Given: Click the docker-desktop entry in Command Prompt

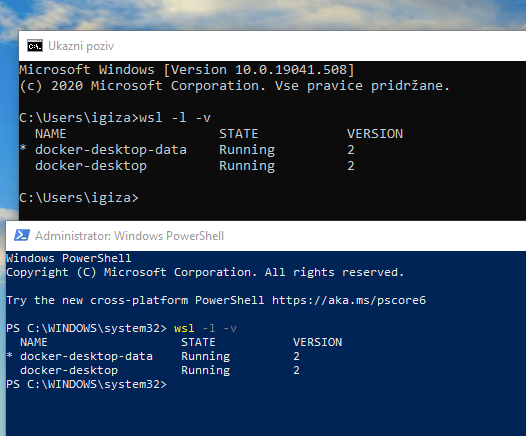Looking at the screenshot, I should (x=91, y=166).
